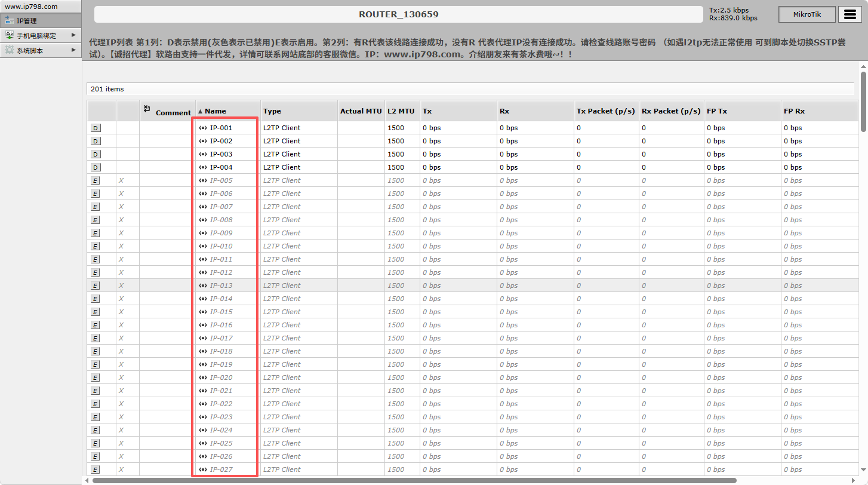Click the ROUTER_130659 title bar
Image resolution: width=868 pixels, height=485 pixels.
tap(399, 14)
